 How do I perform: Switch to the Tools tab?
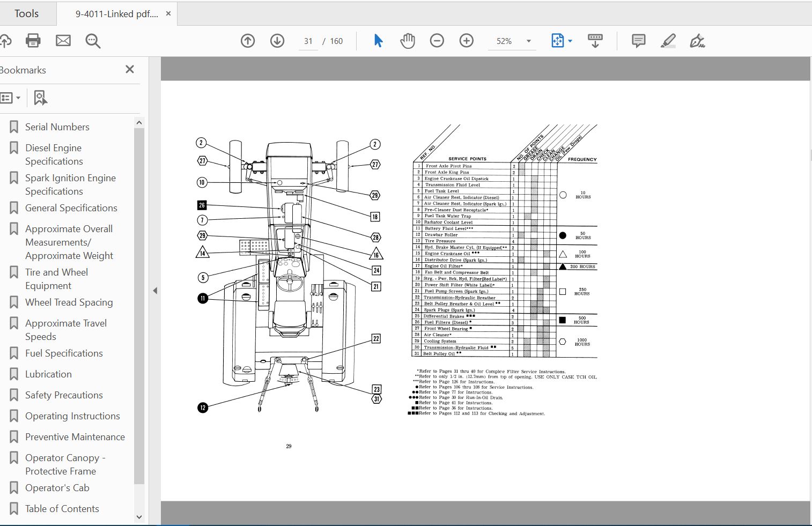26,13
